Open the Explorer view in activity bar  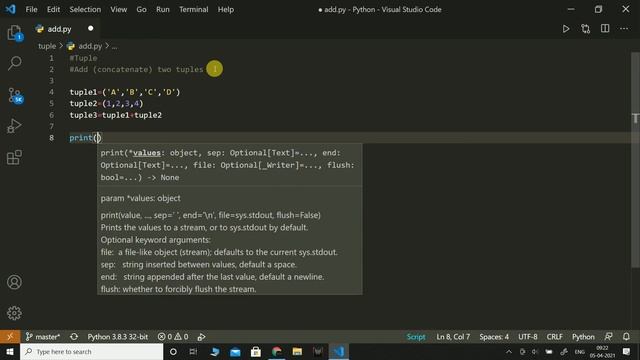coord(15,33)
